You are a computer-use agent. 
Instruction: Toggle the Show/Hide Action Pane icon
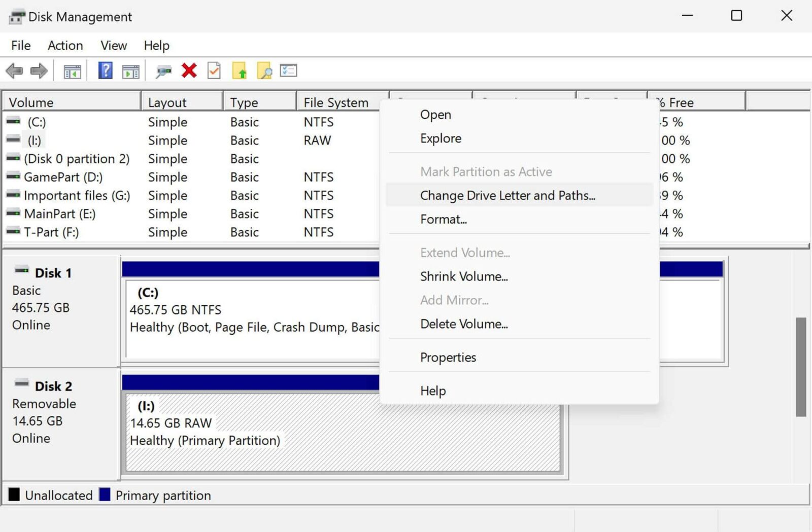pos(130,71)
